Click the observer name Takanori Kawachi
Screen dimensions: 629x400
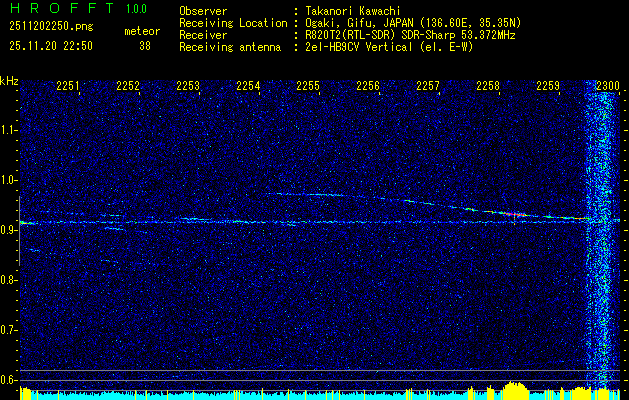click(x=353, y=11)
